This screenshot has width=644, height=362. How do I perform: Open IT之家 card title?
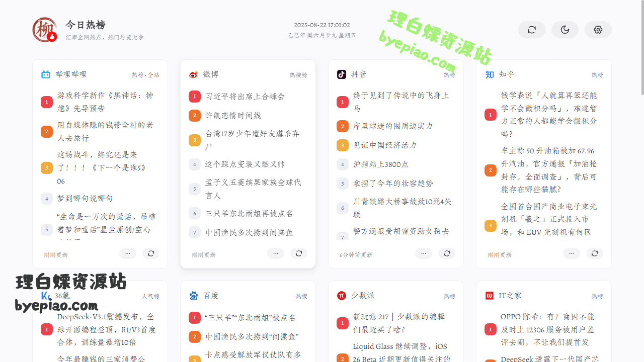(x=510, y=296)
